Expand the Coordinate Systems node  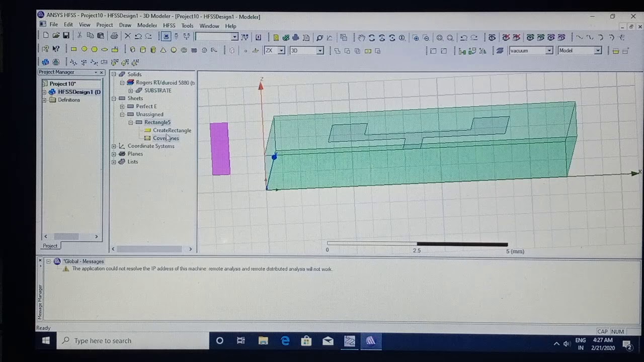114,146
